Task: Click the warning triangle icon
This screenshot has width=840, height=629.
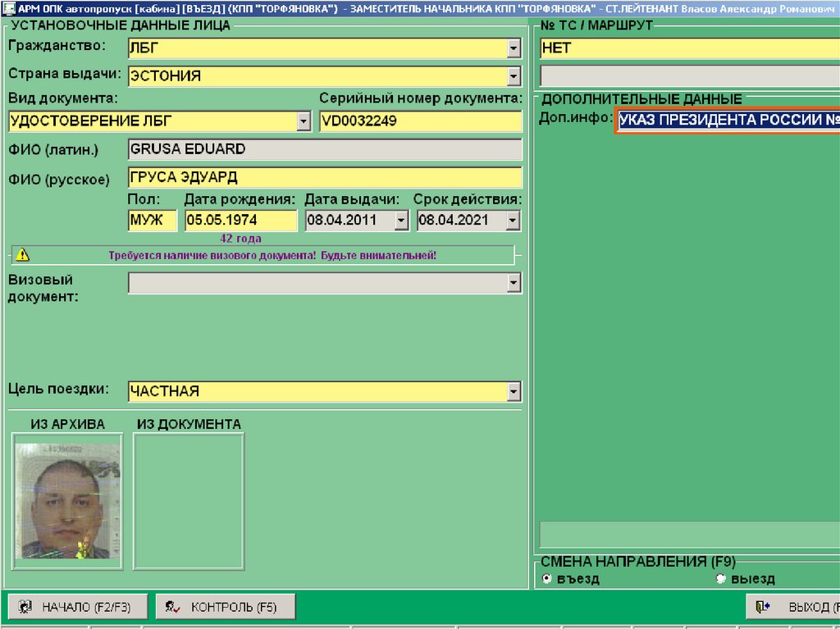Action: 22,255
